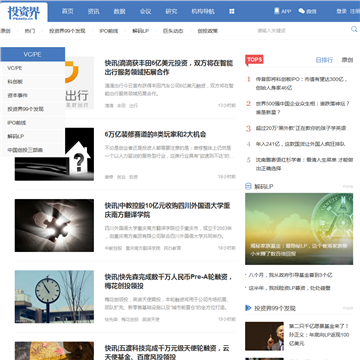Switch to the 日排行 ranking tab
The height and width of the screenshot is (360, 360).
point(324,60)
